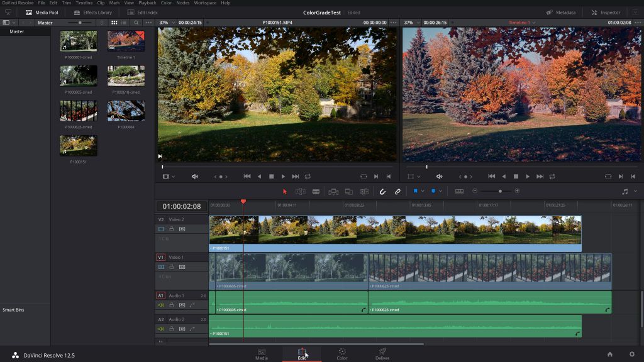The image size is (644, 362).
Task: Click the Match Frame icon in source viewer
Action: click(364, 177)
